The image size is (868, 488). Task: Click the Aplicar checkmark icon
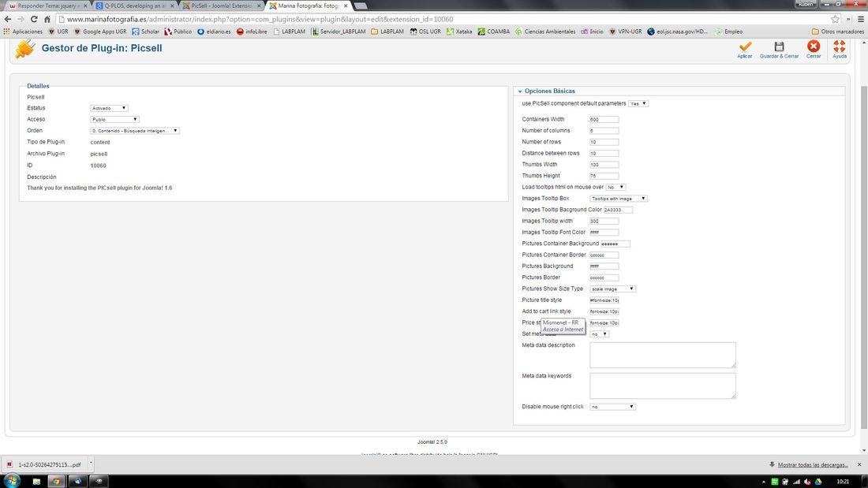(x=745, y=47)
